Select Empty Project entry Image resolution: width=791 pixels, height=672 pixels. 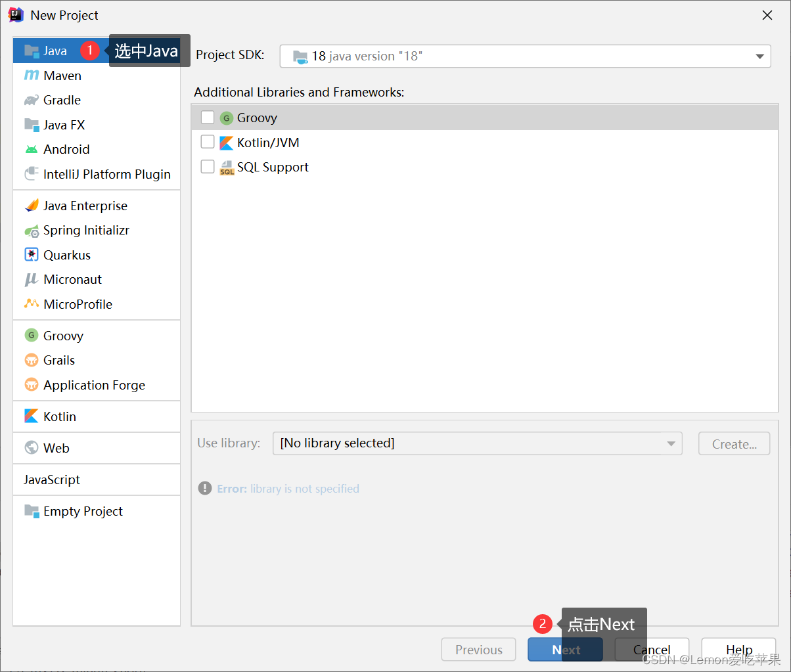pos(97,511)
